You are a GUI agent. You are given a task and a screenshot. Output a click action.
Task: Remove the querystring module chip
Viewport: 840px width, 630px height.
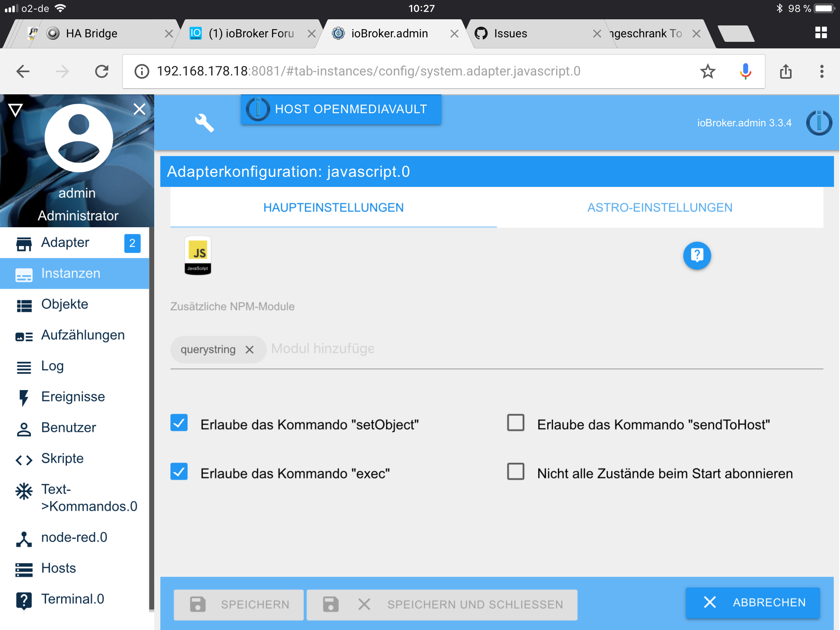249,349
